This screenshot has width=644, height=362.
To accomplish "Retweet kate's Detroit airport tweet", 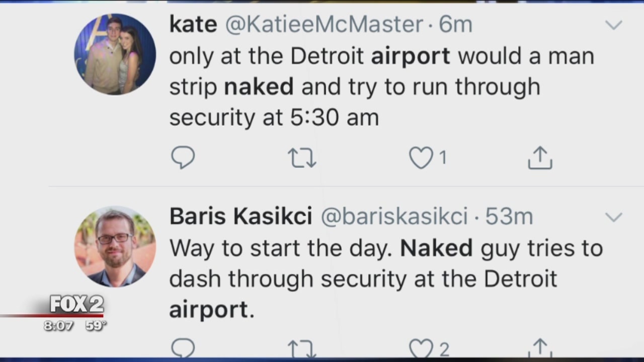I will click(302, 158).
